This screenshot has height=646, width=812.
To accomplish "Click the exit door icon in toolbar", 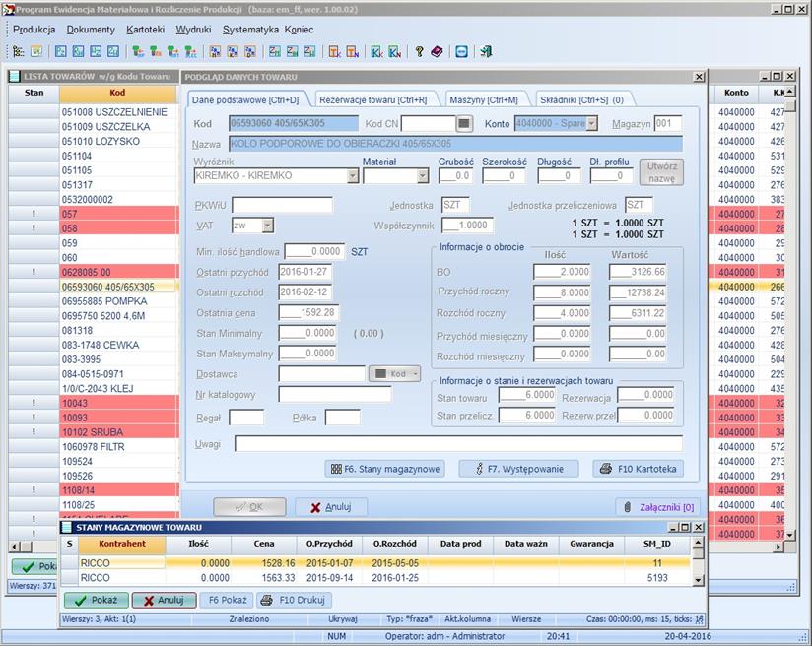I will pos(486,51).
